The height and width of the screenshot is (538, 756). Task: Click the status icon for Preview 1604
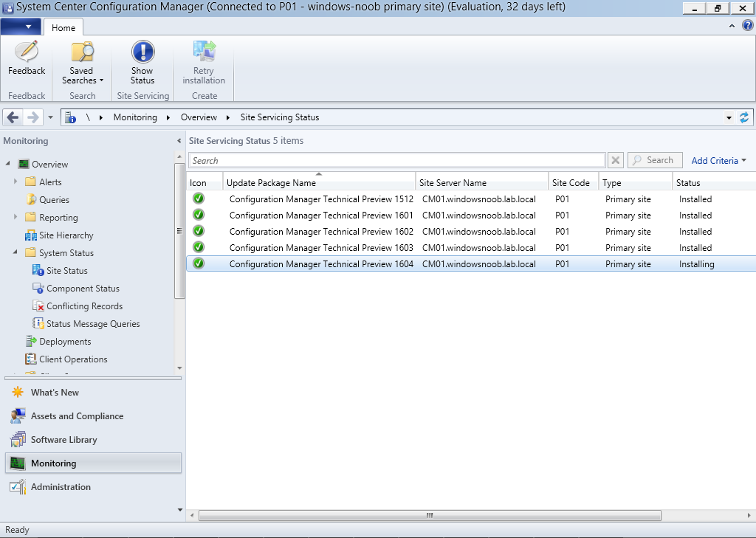199,263
